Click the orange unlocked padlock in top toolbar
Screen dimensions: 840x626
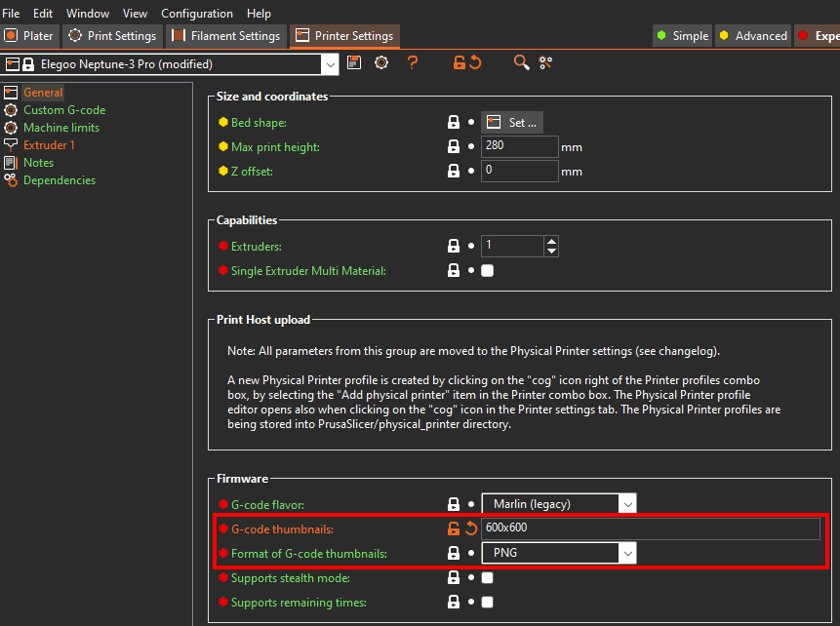pos(459,63)
